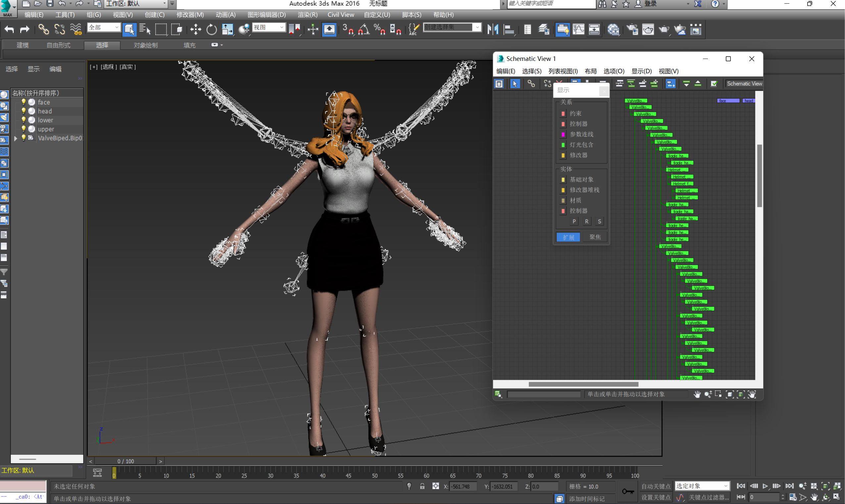
Task: Choose the Select Object tool
Action: pyautogui.click(x=129, y=29)
